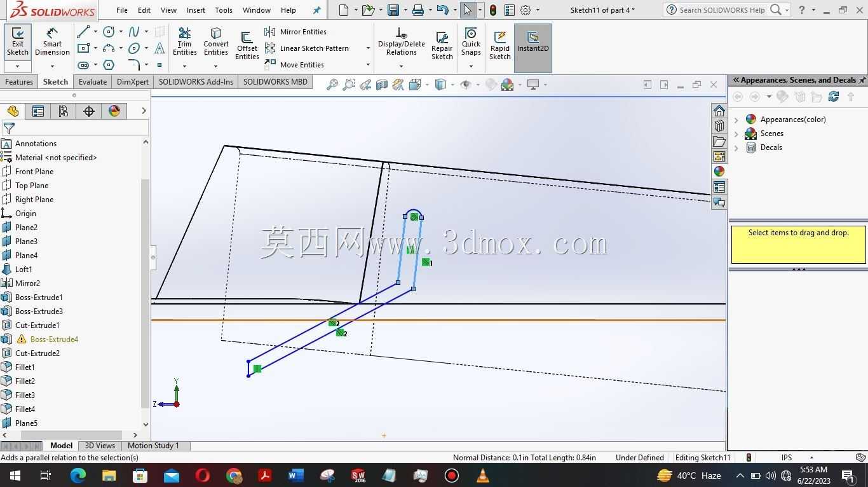Expand the Trim Entities dropdown
Screen dimensions: 868x487
(184, 66)
